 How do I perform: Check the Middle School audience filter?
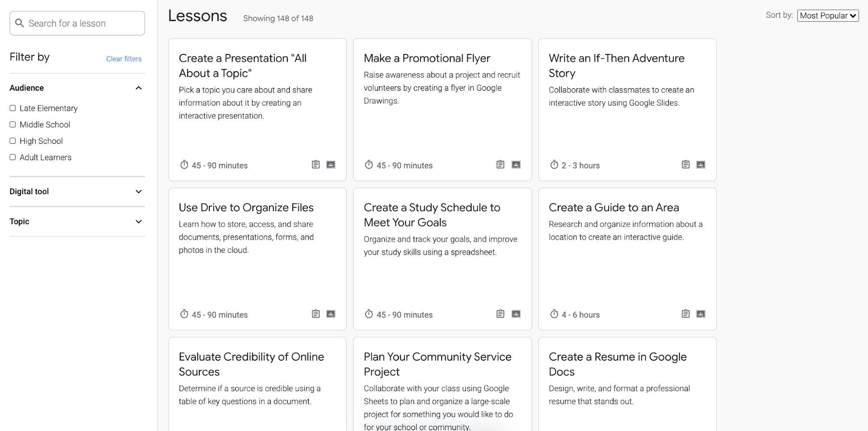click(x=13, y=125)
